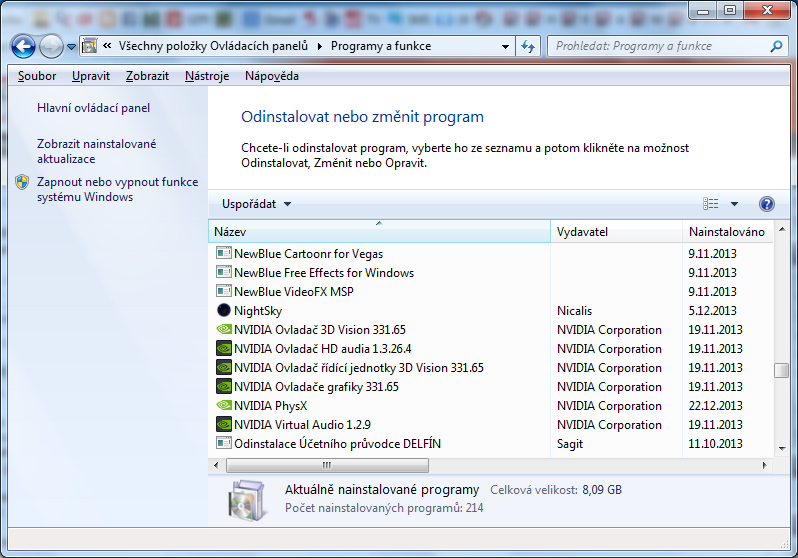The height and width of the screenshot is (558, 798).
Task: Click the vertical scrollbar thumb
Action: [782, 370]
